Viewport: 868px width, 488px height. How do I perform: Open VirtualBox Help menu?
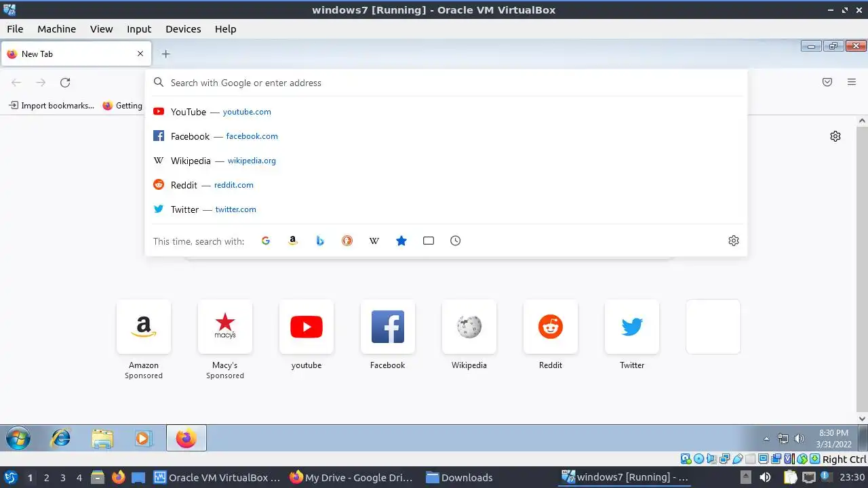[225, 29]
